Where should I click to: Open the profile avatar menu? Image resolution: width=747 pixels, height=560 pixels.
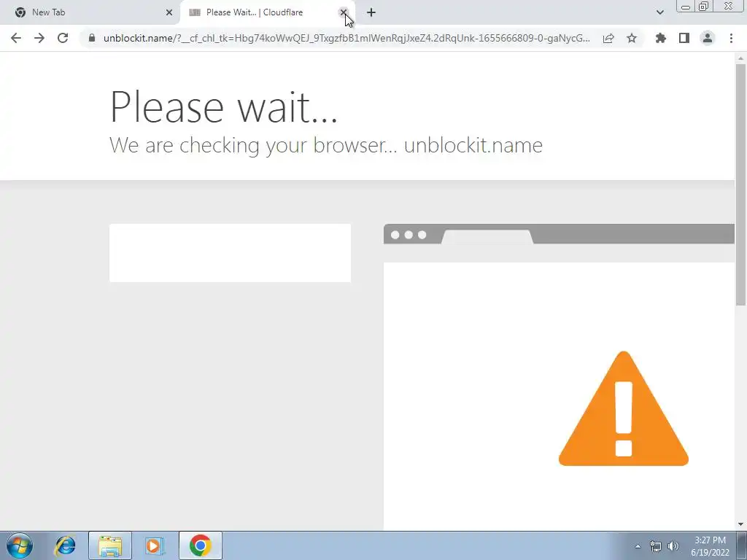point(708,38)
